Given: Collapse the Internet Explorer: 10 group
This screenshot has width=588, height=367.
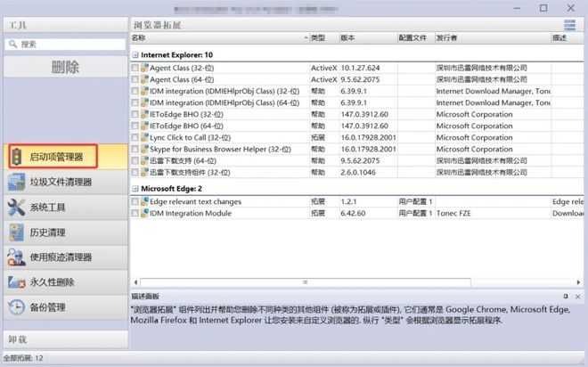Looking at the screenshot, I should (x=135, y=55).
